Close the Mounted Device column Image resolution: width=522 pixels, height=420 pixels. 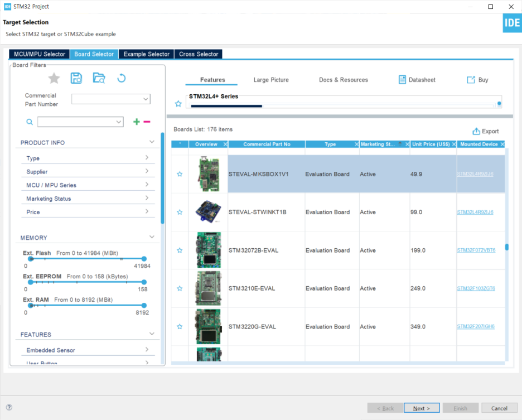tap(502, 144)
